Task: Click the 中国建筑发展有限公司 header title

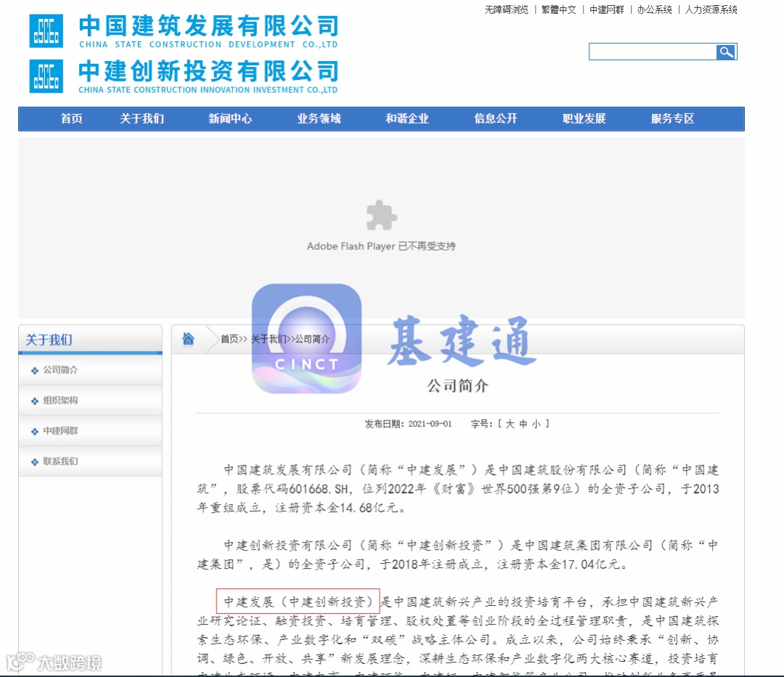Action: tap(208, 26)
